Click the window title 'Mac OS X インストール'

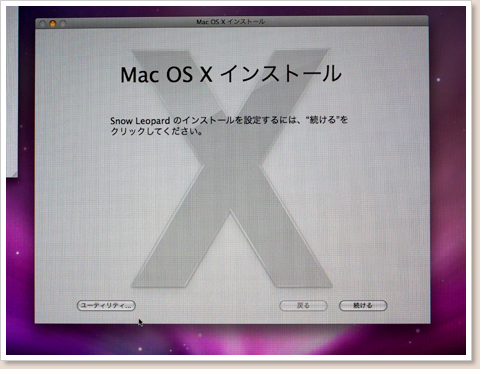point(231,22)
